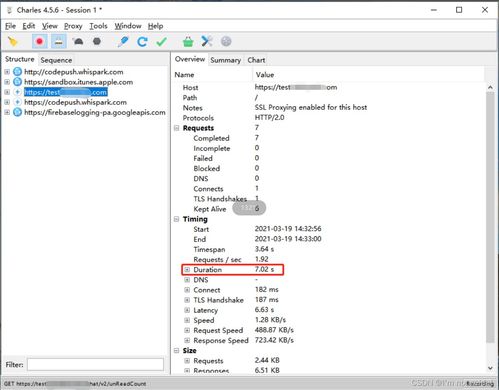Open the Proxy menu
The width and height of the screenshot is (499, 390).
[x=73, y=26]
